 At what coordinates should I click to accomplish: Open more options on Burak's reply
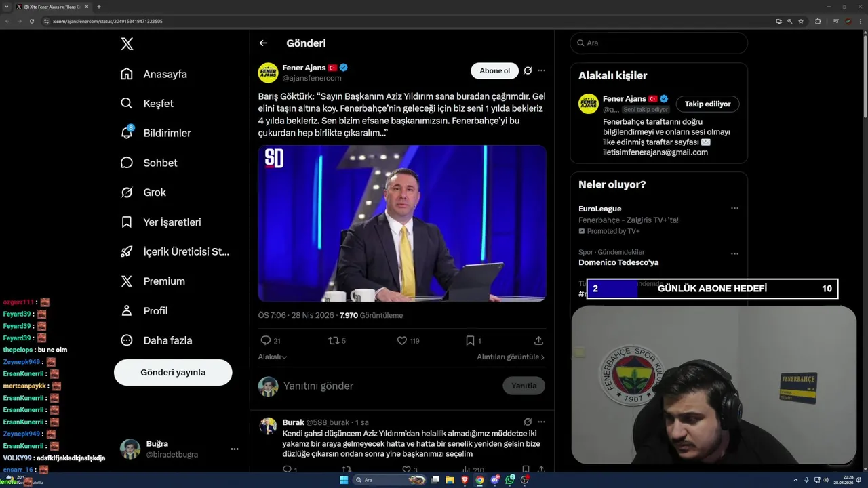tap(541, 422)
